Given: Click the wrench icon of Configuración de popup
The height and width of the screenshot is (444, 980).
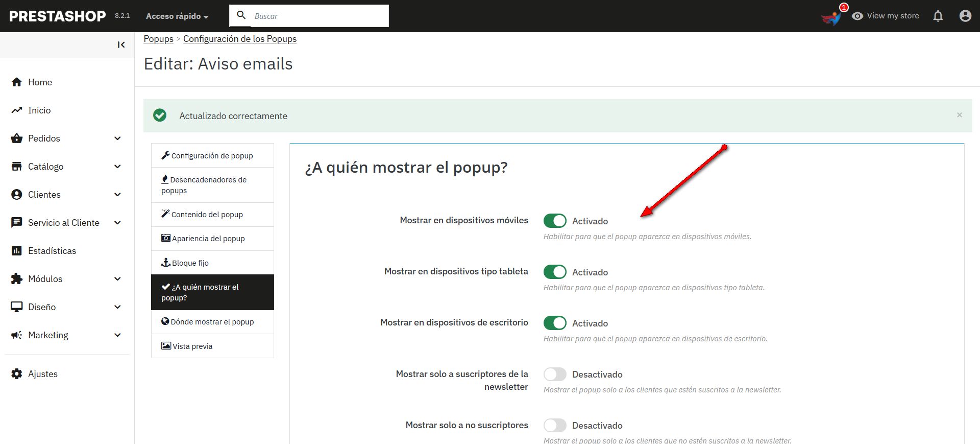Looking at the screenshot, I should pyautogui.click(x=165, y=155).
